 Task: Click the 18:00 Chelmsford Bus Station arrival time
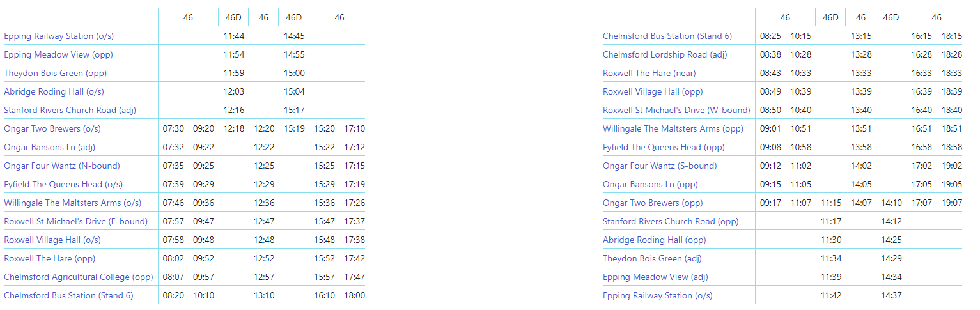coord(354,295)
